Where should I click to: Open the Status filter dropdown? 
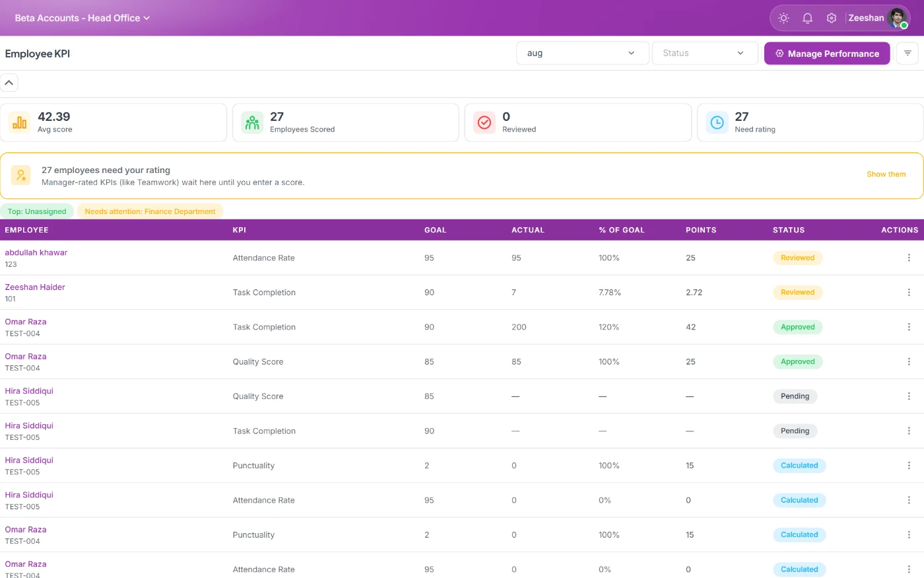[x=705, y=54]
